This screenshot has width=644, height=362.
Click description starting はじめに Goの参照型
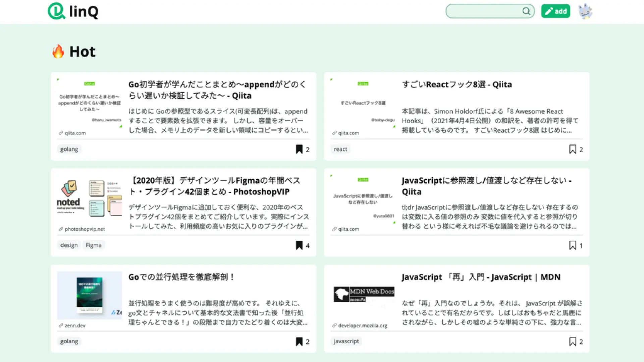[x=218, y=121]
